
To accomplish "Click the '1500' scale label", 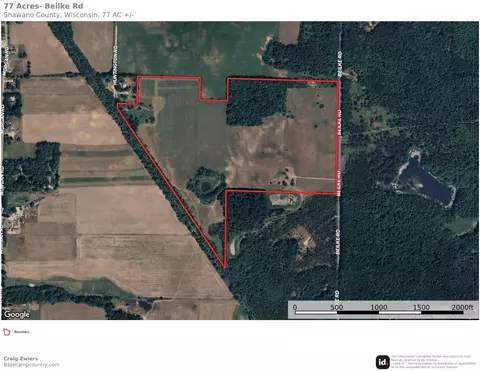I will click(x=421, y=307).
